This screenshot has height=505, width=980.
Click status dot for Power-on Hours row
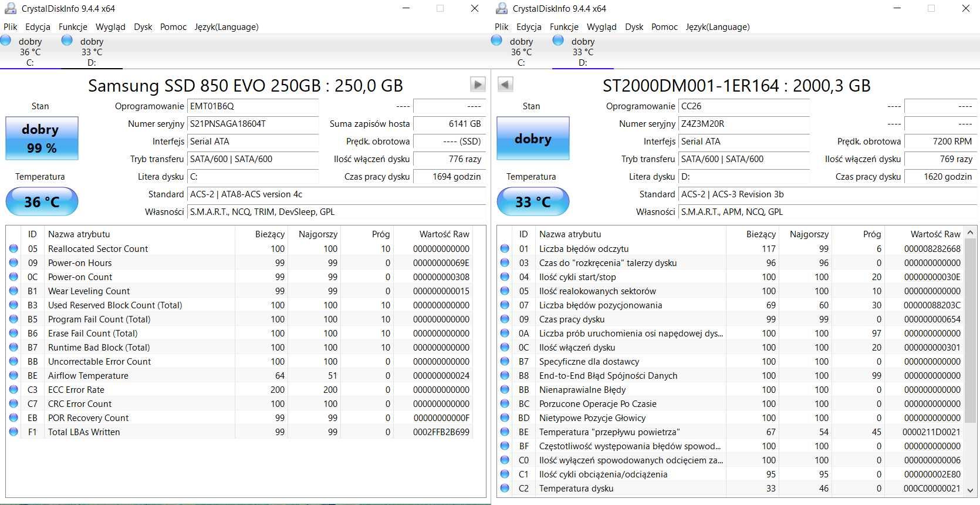[13, 262]
